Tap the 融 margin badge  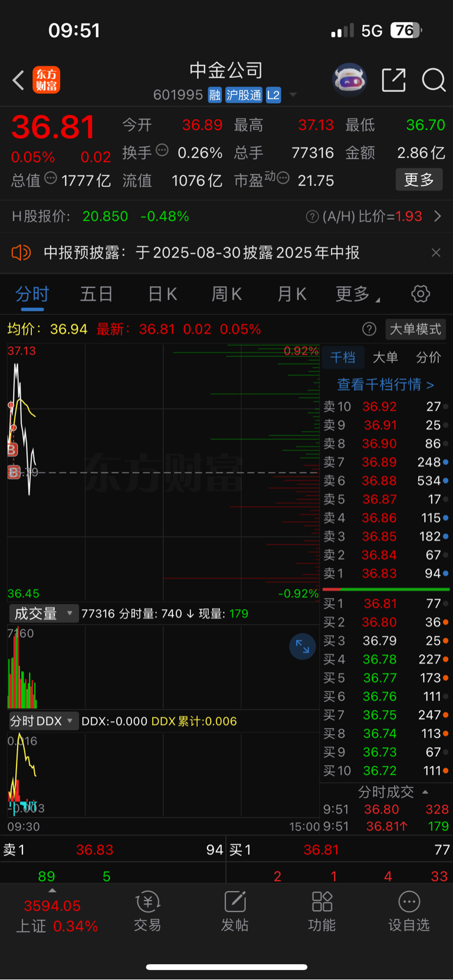(x=215, y=95)
